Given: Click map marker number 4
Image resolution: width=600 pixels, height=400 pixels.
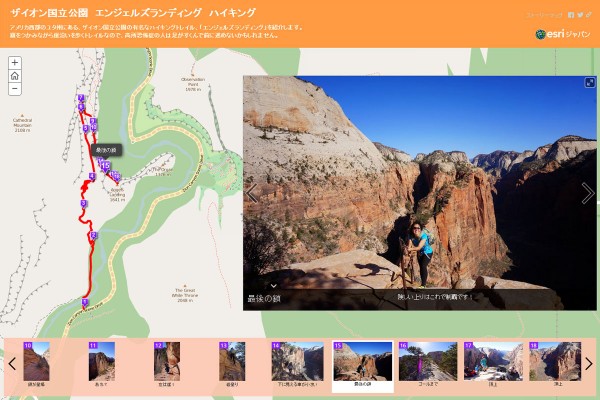Looking at the screenshot, I should (x=92, y=177).
